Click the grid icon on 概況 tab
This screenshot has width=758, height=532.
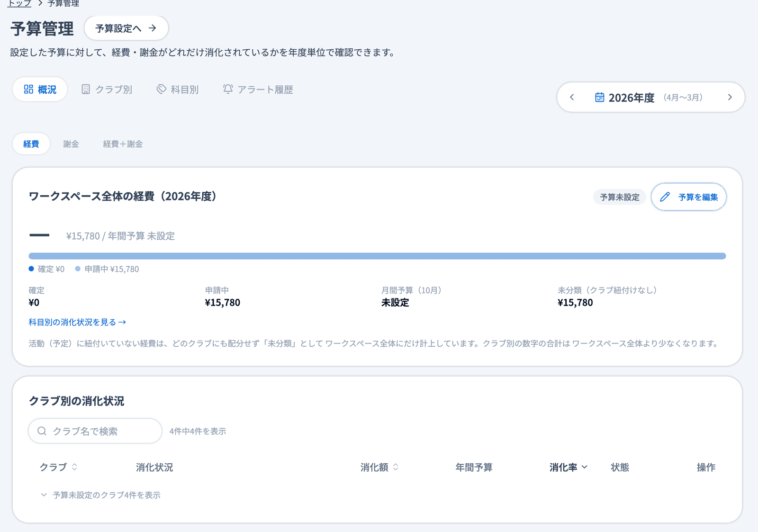[x=28, y=89]
